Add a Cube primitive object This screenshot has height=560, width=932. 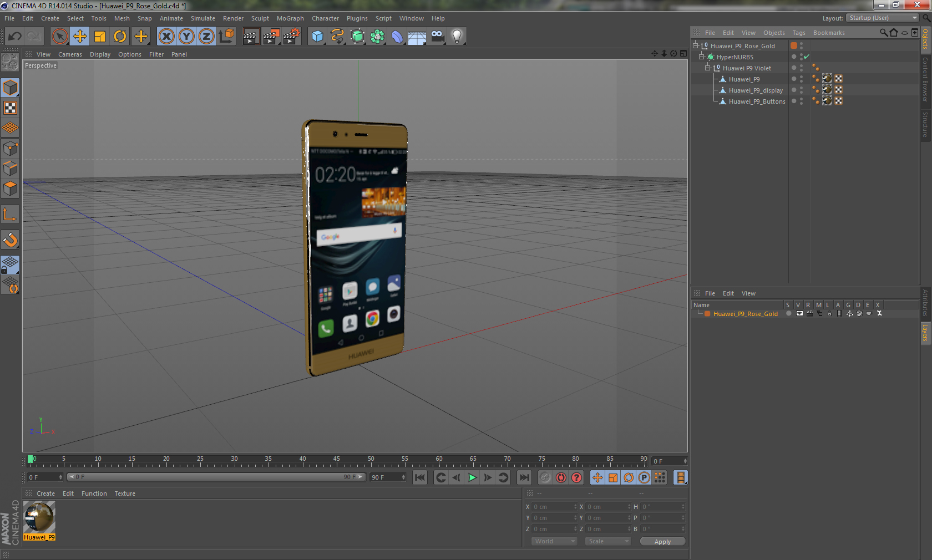[317, 37]
